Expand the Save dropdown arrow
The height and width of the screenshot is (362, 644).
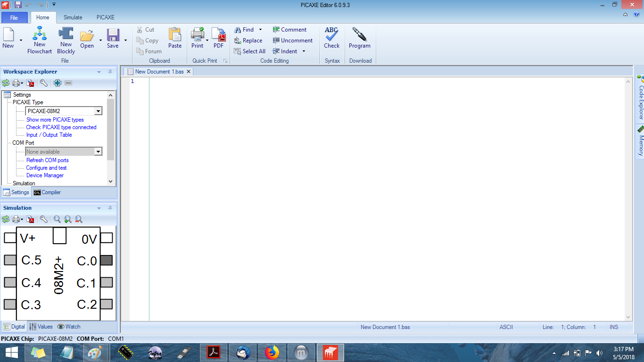pos(125,40)
